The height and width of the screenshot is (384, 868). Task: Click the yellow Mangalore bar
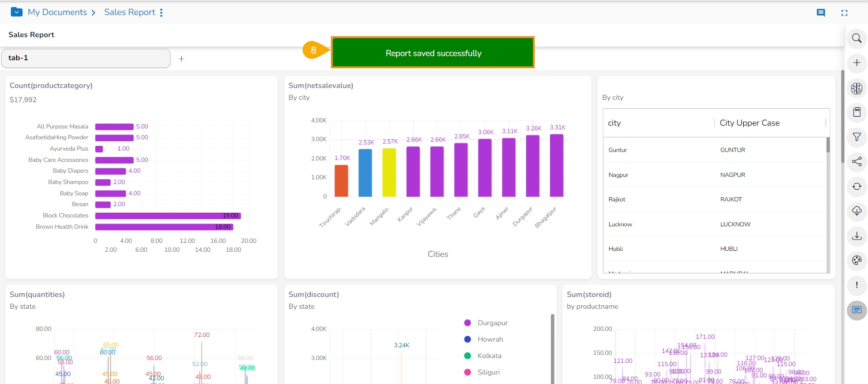(x=389, y=172)
